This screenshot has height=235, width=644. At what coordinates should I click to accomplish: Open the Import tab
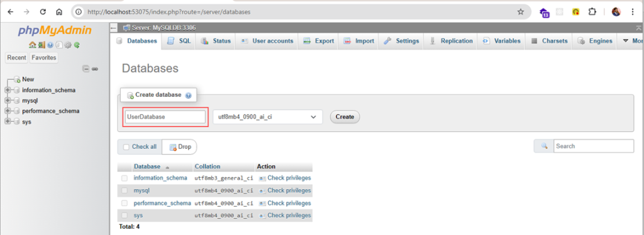click(359, 41)
